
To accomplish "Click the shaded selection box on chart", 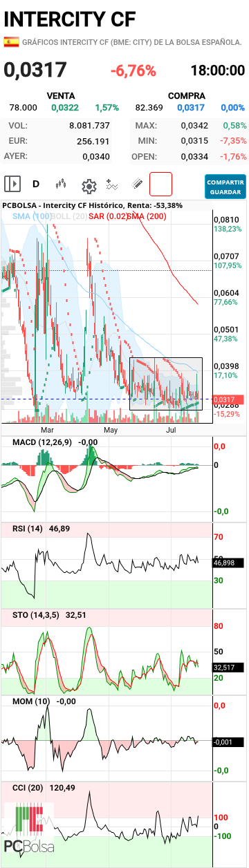I will (166, 384).
